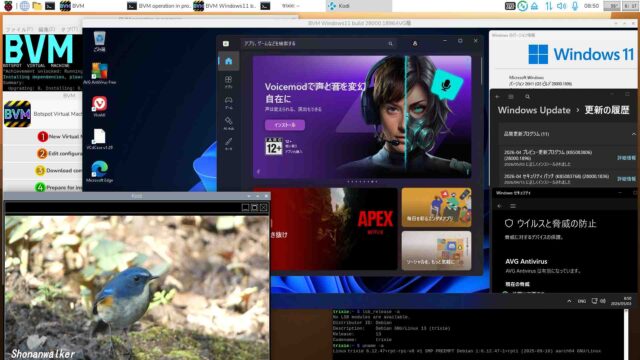Open the VCdCore file on the desktop
Image resolution: width=640 pixels, height=360 pixels.
point(99,139)
